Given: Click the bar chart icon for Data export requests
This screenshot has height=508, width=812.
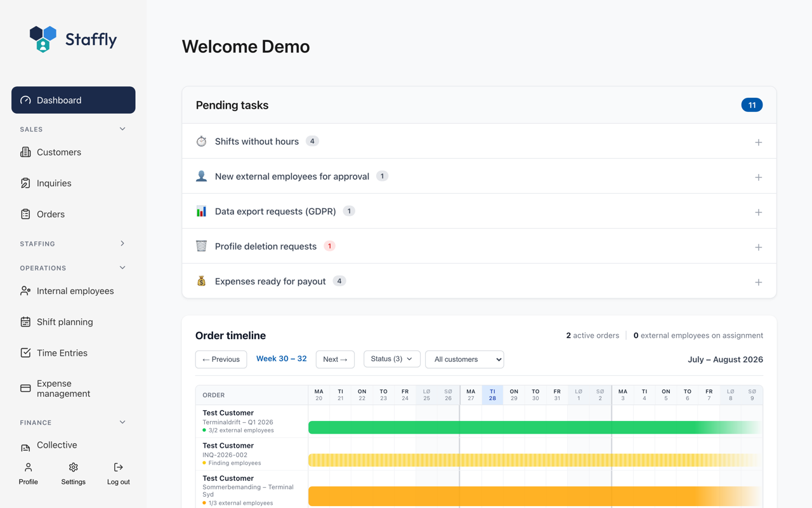Looking at the screenshot, I should point(201,211).
